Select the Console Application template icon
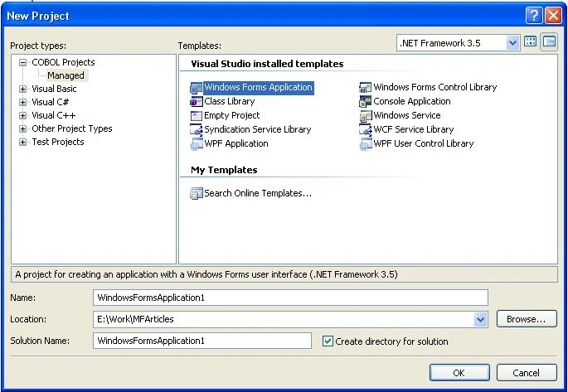The width and height of the screenshot is (568, 392). tap(366, 102)
